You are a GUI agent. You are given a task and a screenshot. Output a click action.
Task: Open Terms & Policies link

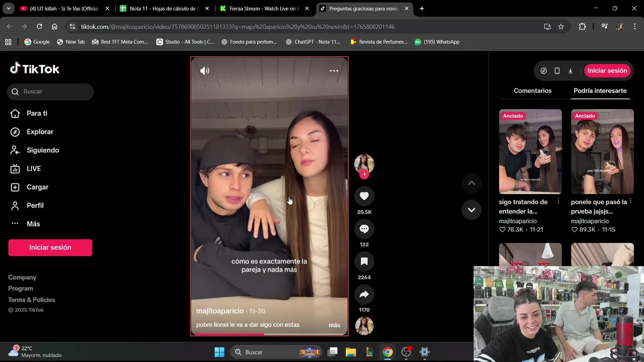point(32,300)
